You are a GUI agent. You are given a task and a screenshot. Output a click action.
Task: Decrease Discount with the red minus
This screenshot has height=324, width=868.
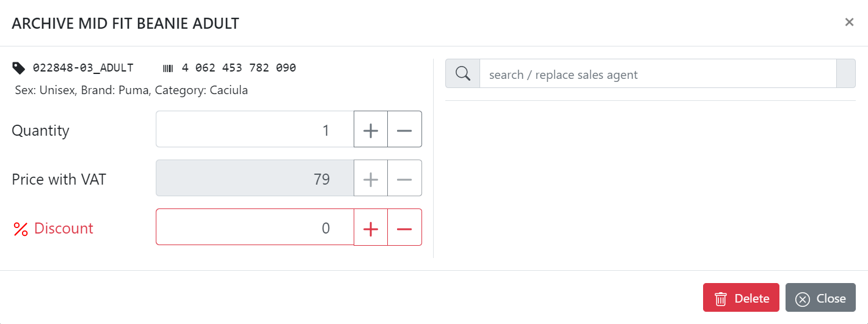tap(405, 227)
